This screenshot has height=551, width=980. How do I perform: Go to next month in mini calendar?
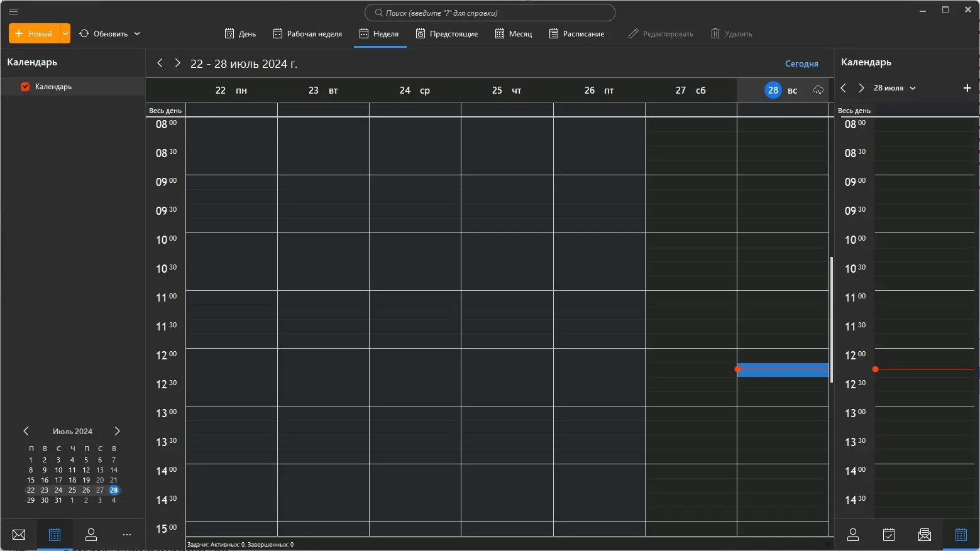117,431
